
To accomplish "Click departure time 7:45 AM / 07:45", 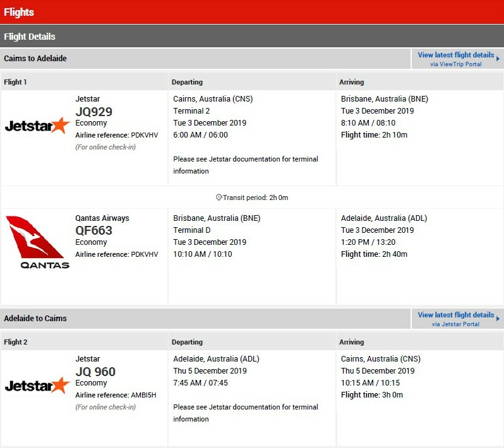I will (x=201, y=383).
